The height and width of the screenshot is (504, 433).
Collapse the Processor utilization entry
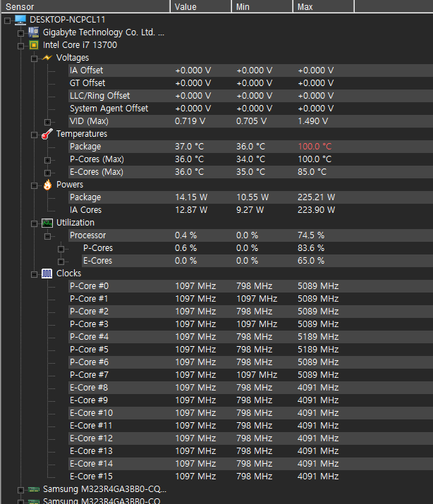(47, 237)
